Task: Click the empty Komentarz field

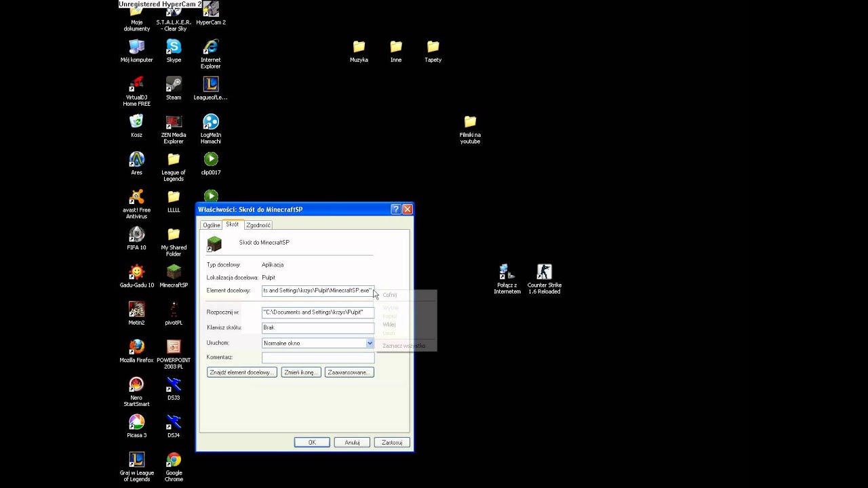Action: pyautogui.click(x=317, y=357)
